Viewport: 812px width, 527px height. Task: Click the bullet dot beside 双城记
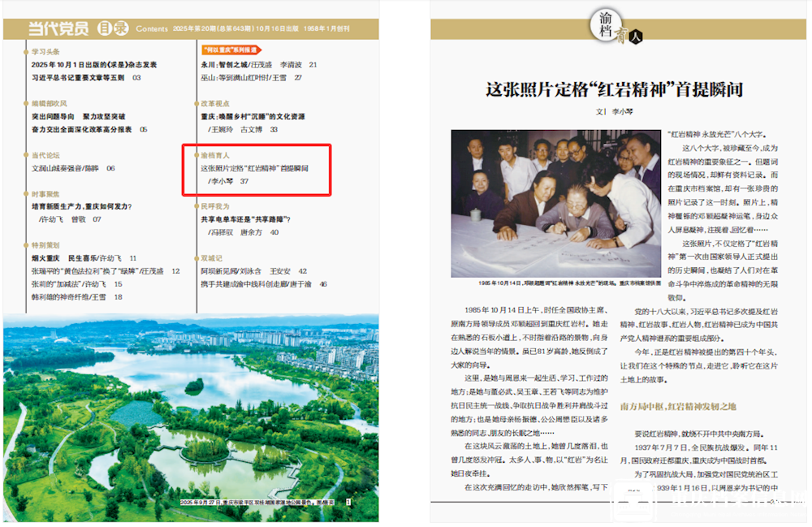click(196, 257)
